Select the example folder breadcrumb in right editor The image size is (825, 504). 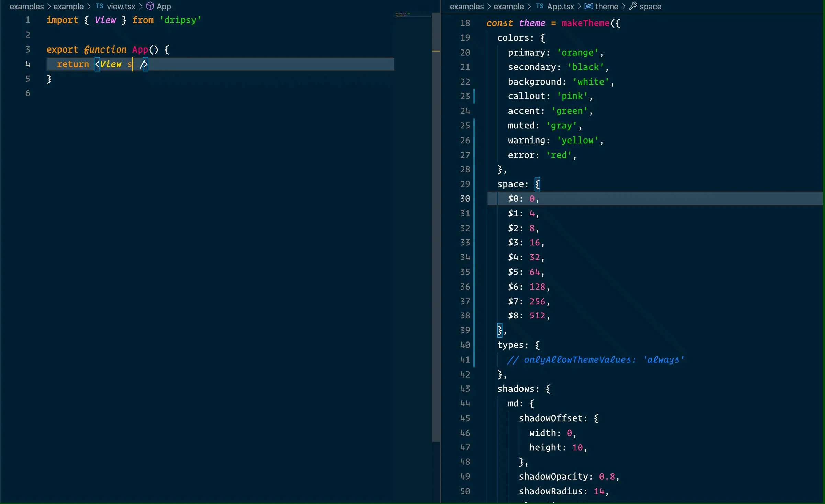point(509,7)
